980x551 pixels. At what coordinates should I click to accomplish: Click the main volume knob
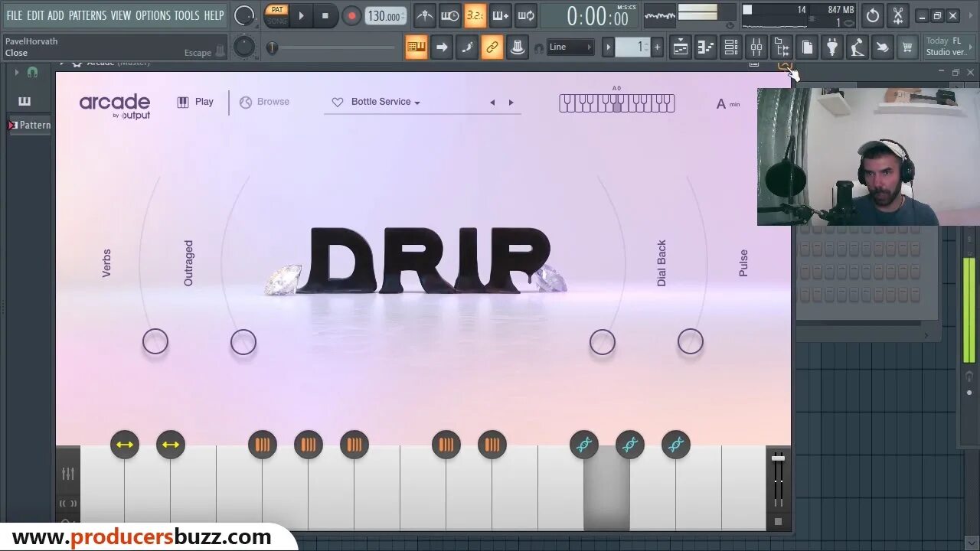tap(244, 15)
